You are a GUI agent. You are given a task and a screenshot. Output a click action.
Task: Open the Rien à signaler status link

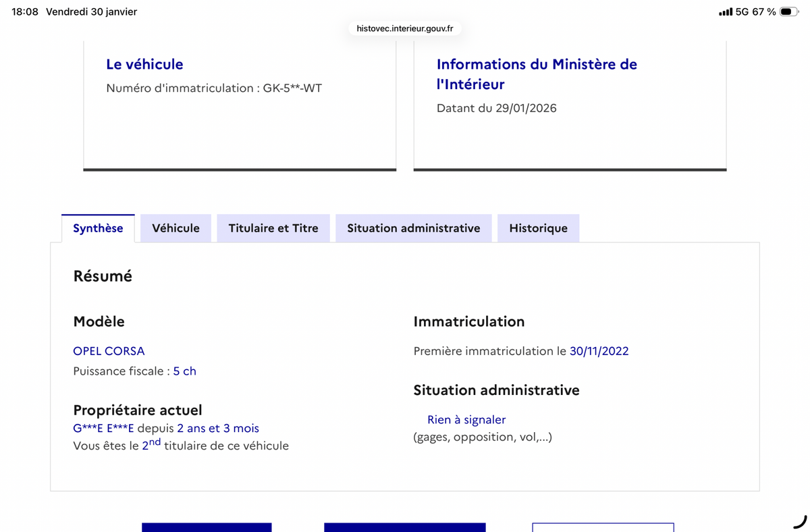pyautogui.click(x=466, y=419)
